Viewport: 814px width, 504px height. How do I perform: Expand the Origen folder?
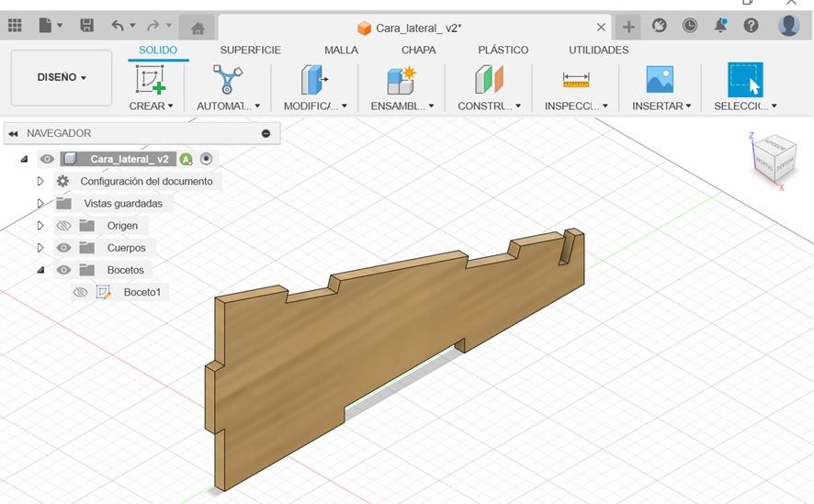[40, 226]
